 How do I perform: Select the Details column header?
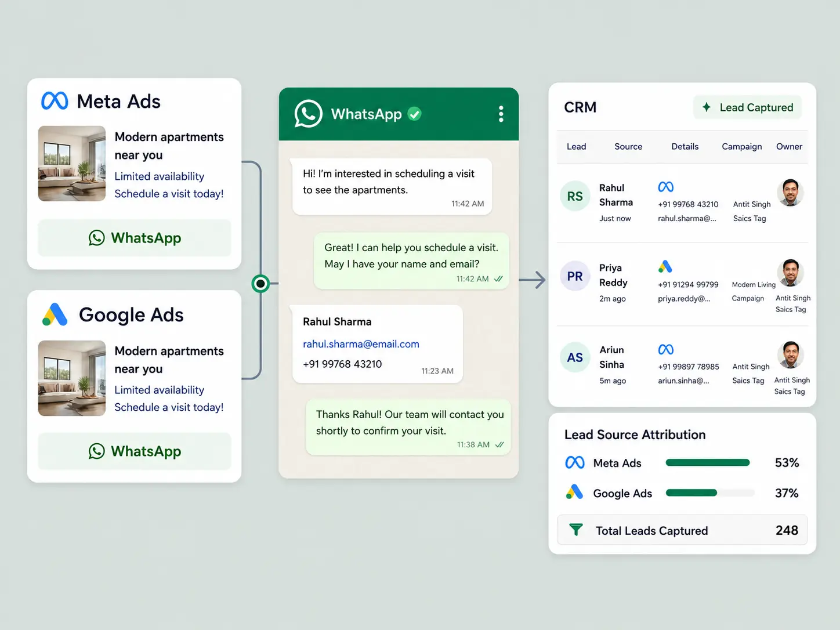(x=685, y=146)
